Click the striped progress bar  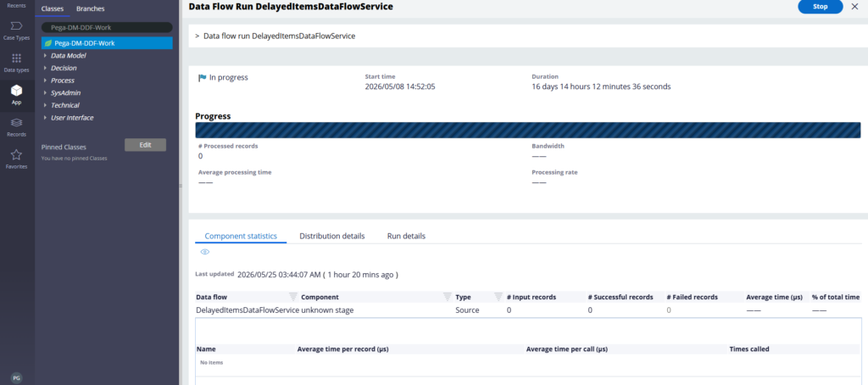pos(527,131)
